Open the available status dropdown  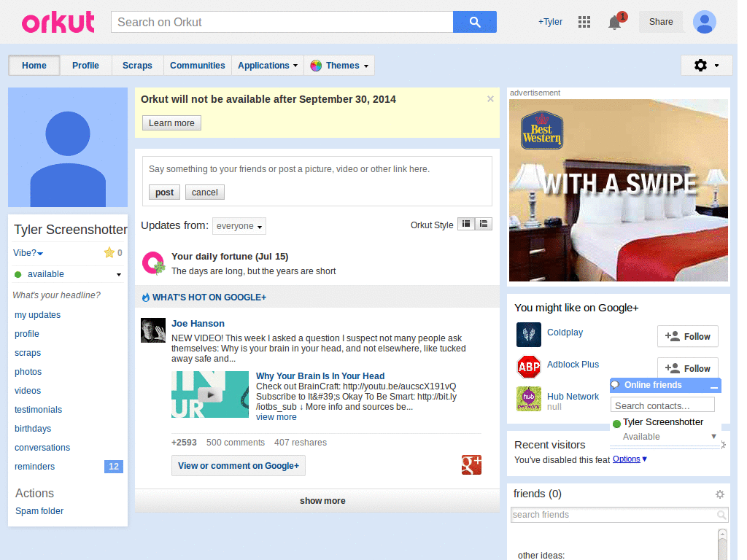[119, 275]
